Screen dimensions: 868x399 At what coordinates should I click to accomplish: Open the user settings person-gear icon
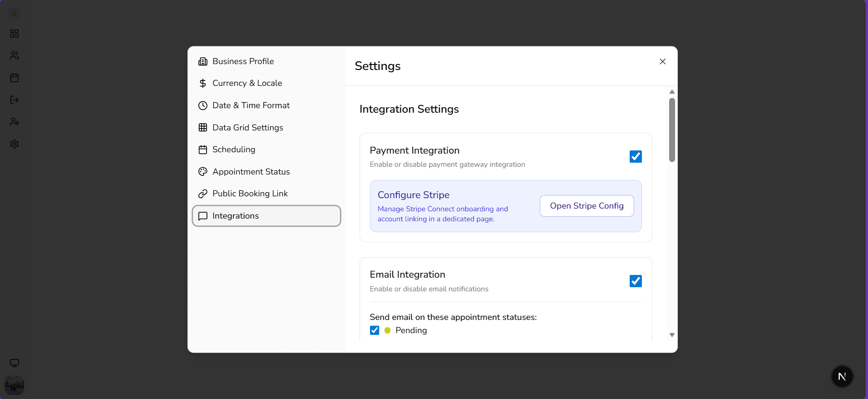click(x=15, y=122)
